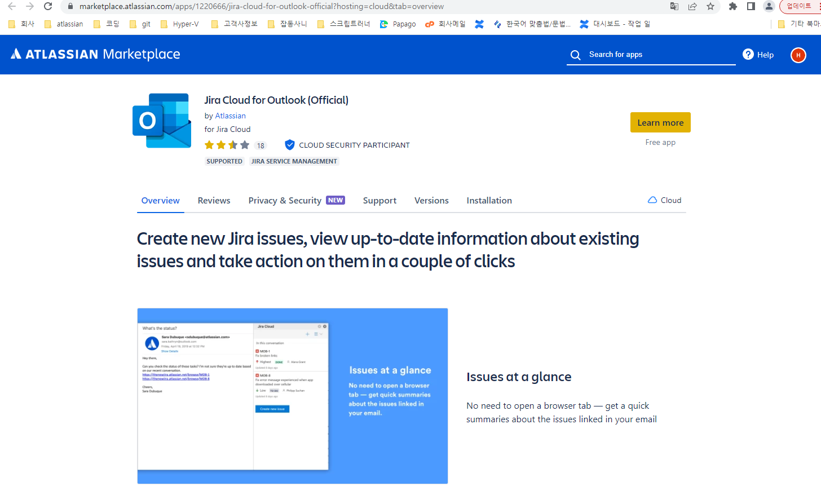
Task: Open the extensions puzzle icon
Action: click(733, 6)
